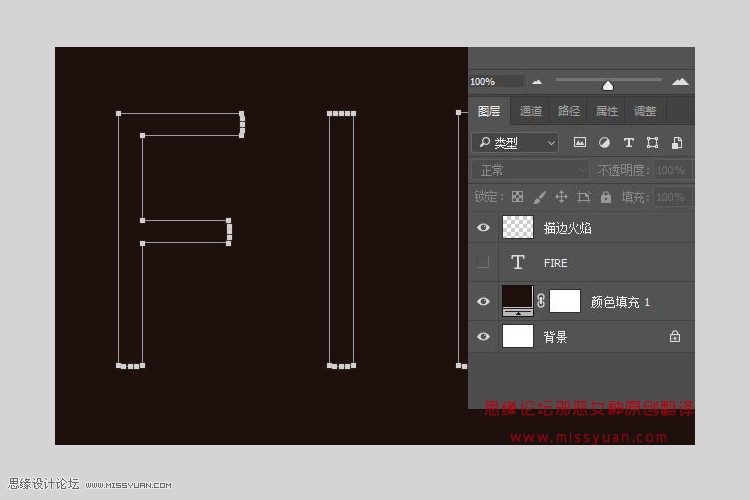The height and width of the screenshot is (500, 750).
Task: Select the 描边火焰 layer thumbnail
Action: pyautogui.click(x=518, y=227)
